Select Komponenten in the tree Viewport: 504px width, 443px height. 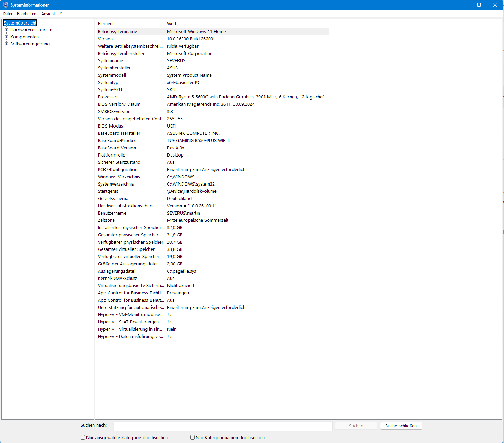pos(25,37)
